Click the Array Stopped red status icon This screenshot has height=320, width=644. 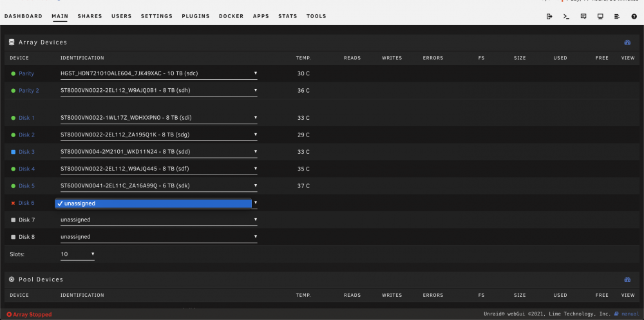9,314
